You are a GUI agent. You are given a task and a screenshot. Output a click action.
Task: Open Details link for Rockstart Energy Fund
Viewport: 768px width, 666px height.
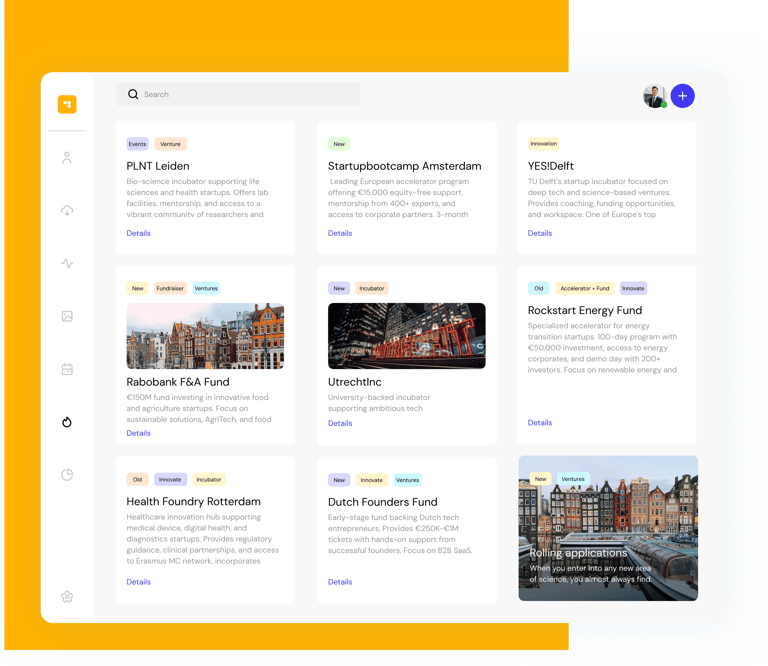[x=540, y=423]
